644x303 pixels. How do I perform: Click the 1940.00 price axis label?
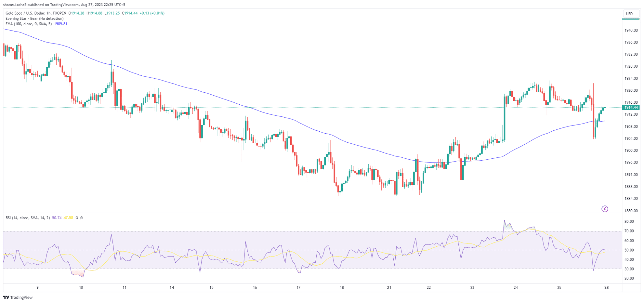tap(631, 31)
